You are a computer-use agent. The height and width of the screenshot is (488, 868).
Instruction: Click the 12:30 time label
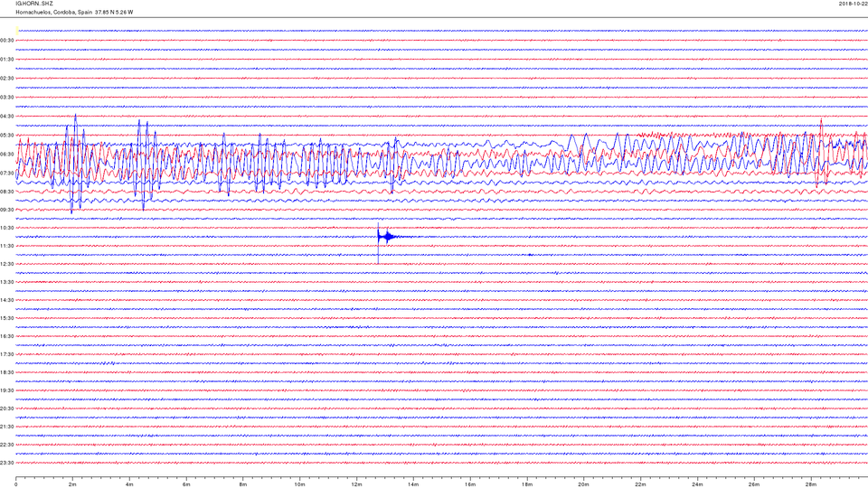coord(7,264)
